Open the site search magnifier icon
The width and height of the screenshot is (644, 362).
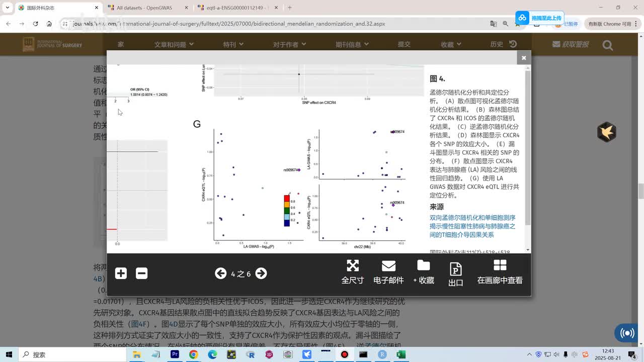click(x=608, y=46)
